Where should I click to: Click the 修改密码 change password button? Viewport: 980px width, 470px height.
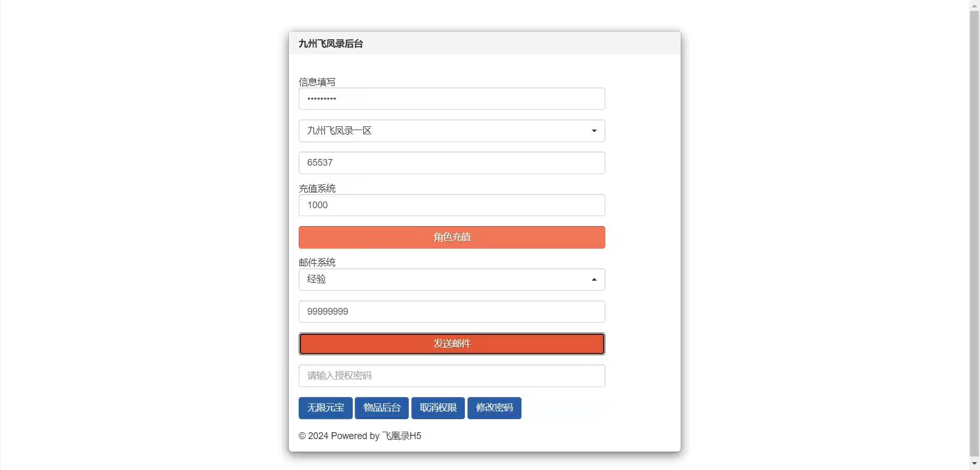click(x=494, y=408)
